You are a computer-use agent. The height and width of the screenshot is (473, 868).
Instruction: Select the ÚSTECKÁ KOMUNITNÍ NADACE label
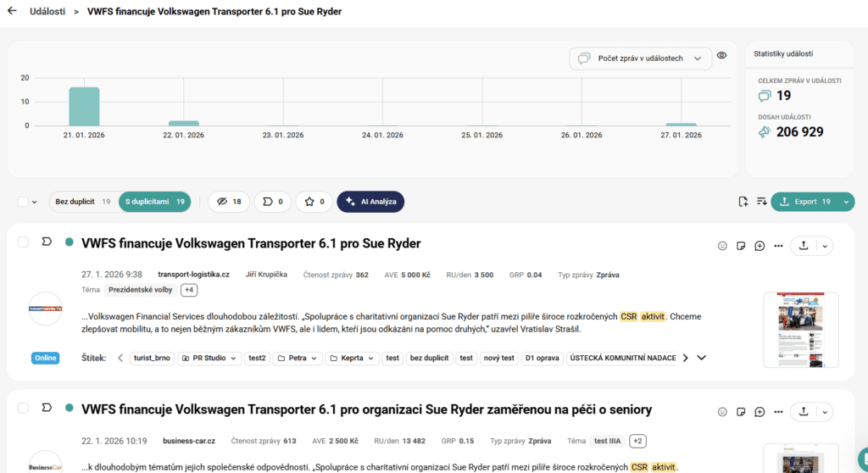pos(623,358)
